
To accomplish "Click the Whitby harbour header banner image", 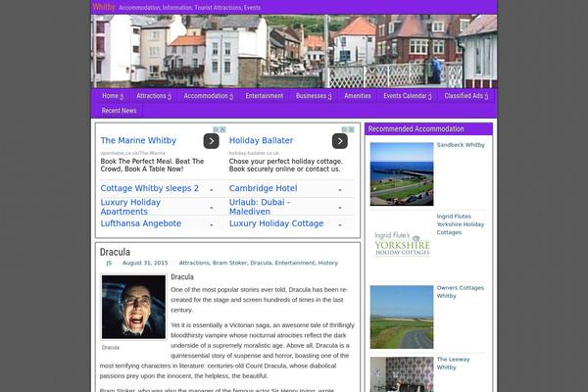I will point(294,51).
